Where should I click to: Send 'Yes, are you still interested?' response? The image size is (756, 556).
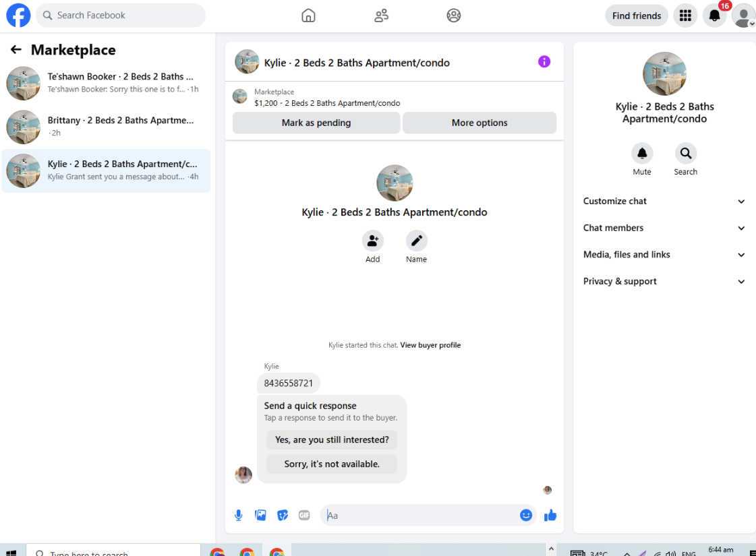(x=332, y=440)
